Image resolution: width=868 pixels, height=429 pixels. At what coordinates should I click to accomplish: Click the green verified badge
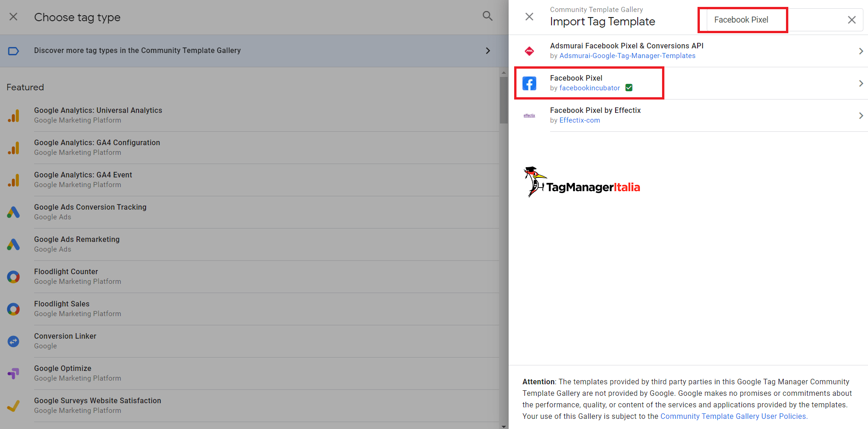(629, 88)
